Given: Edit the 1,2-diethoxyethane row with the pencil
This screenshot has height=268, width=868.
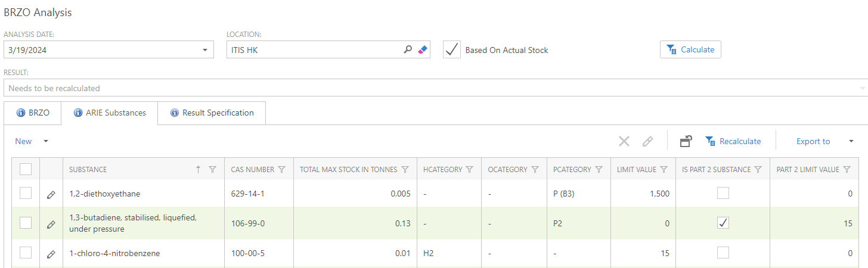Looking at the screenshot, I should (51, 194).
